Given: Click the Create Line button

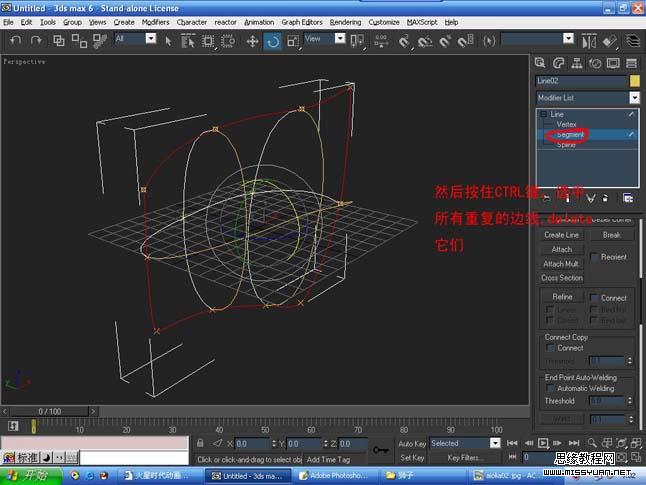Looking at the screenshot, I should 562,235.
